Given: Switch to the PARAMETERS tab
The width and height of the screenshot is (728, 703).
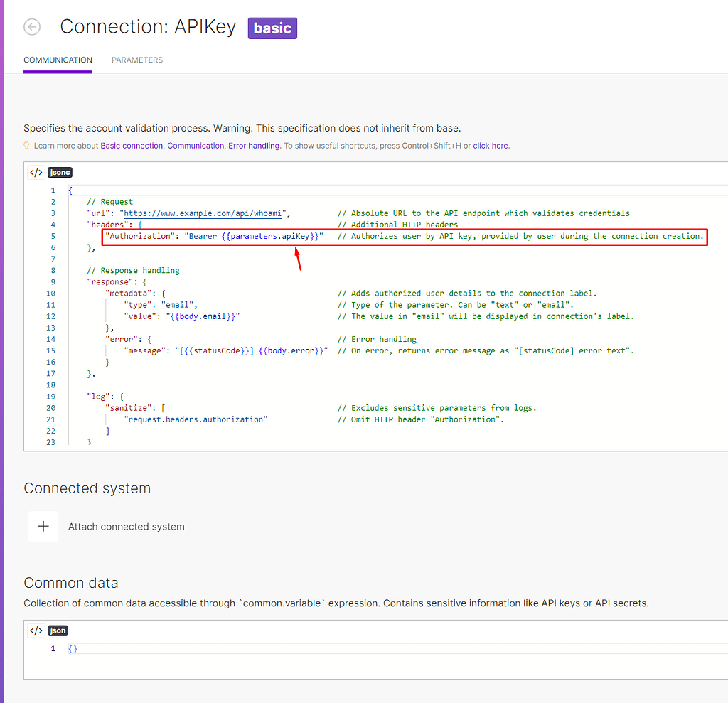Looking at the screenshot, I should (x=137, y=60).
